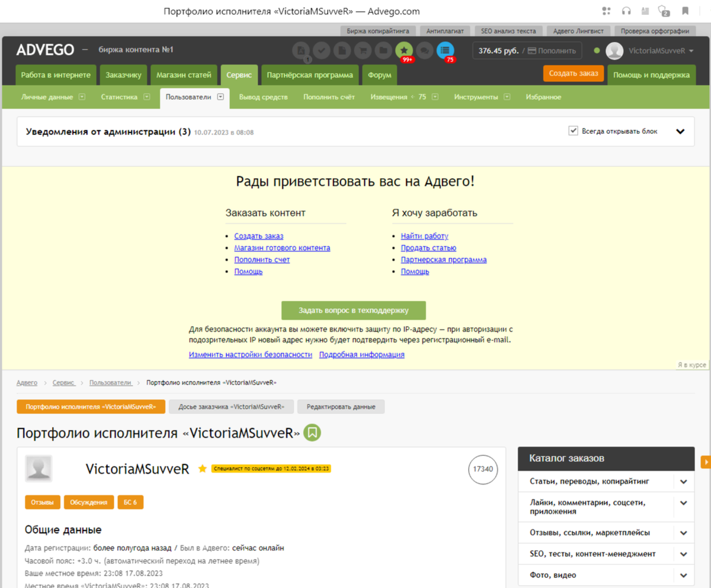711x588 pixels.
Task: Click the browser bookmark icon
Action: point(685,11)
